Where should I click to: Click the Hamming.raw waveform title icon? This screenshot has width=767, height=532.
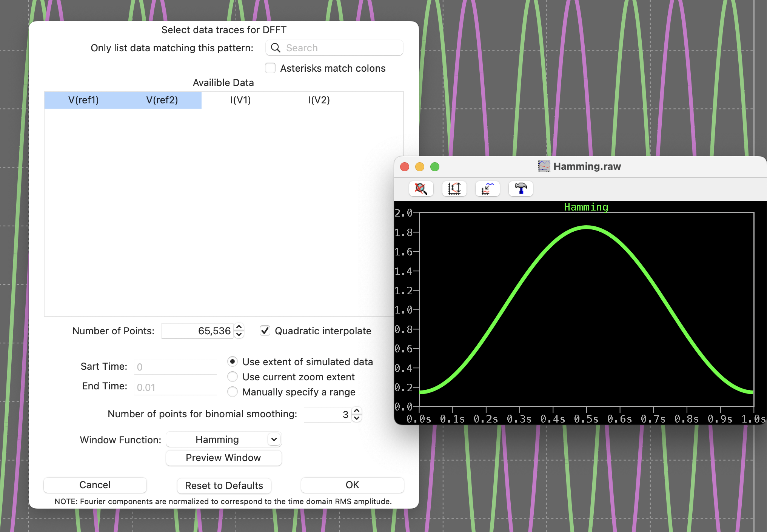544,166
